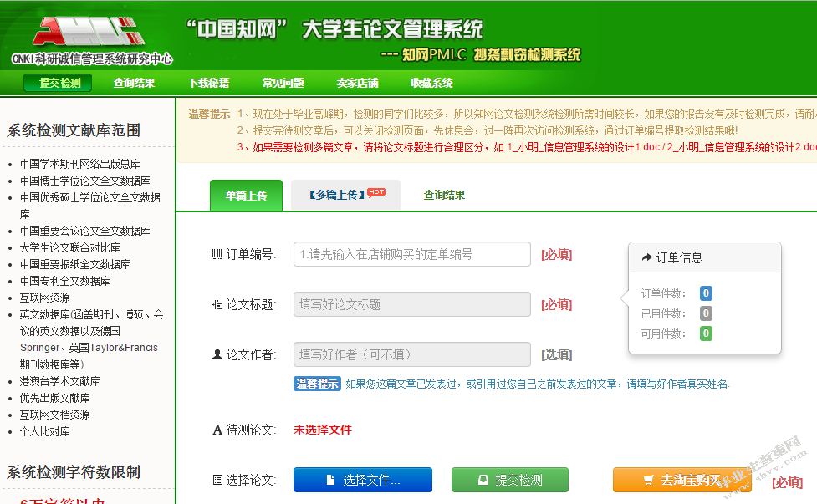Click the gray 已用件数 count badge

(x=706, y=313)
